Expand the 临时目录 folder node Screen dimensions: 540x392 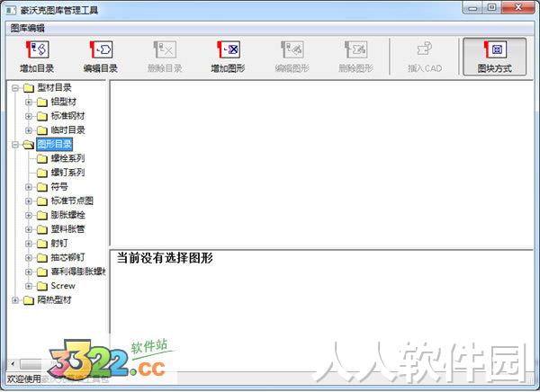point(29,130)
